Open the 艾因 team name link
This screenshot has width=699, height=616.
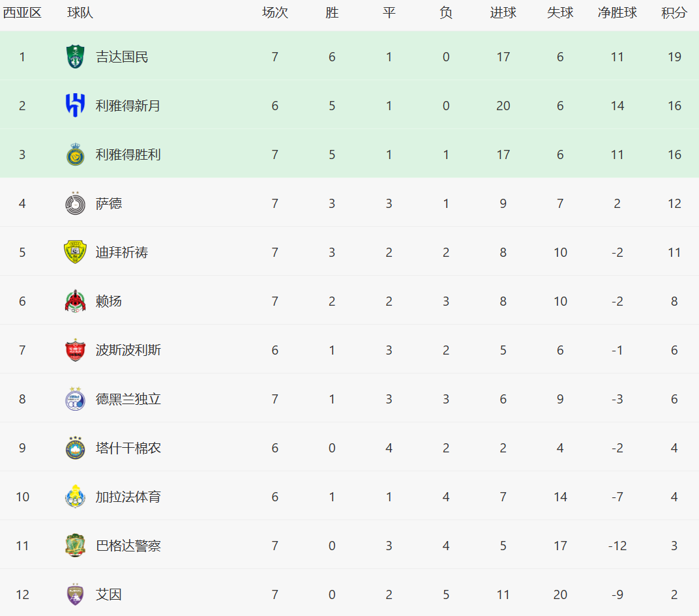click(108, 594)
